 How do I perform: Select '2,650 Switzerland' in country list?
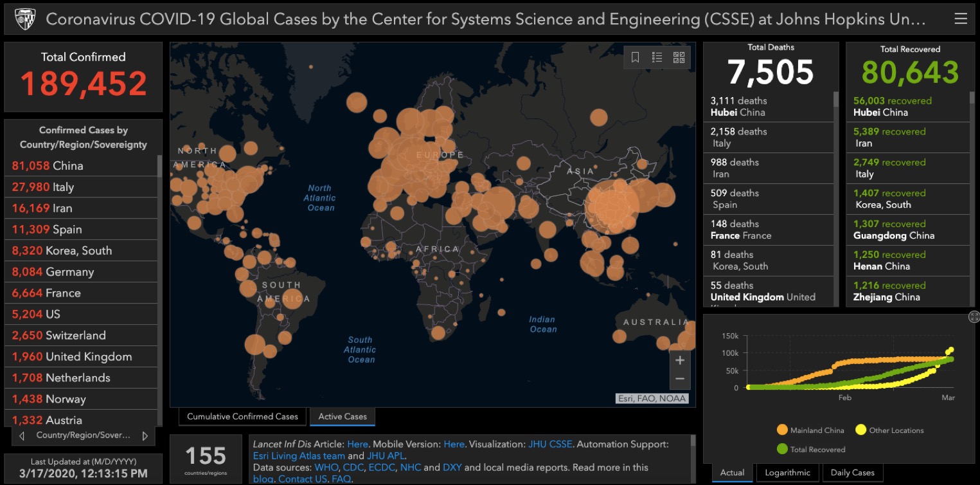tap(81, 335)
